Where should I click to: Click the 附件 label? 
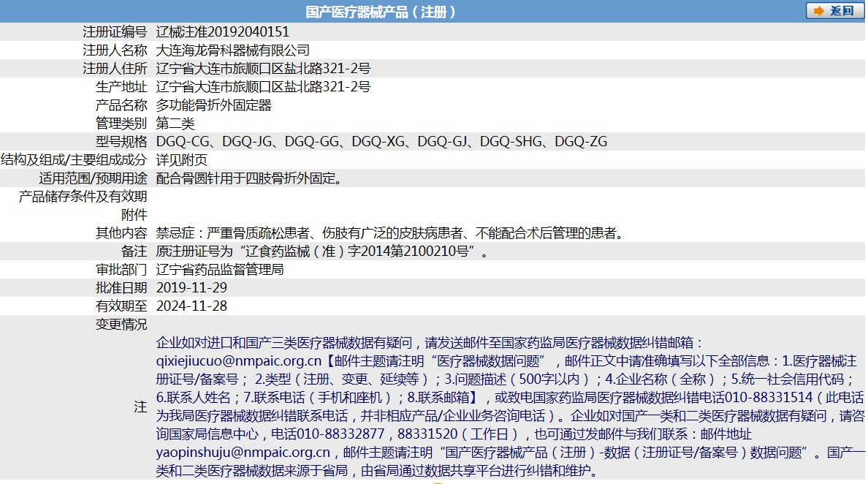click(134, 215)
